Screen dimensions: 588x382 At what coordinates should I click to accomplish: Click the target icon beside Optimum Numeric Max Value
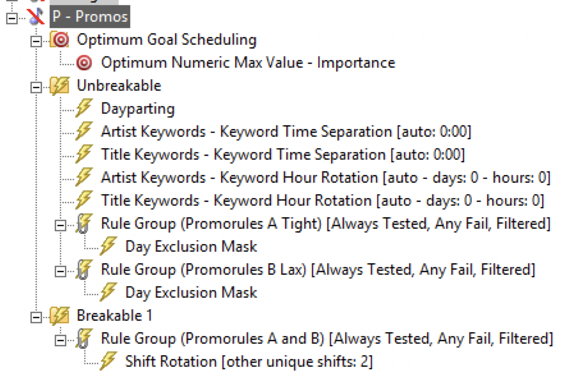coord(84,63)
